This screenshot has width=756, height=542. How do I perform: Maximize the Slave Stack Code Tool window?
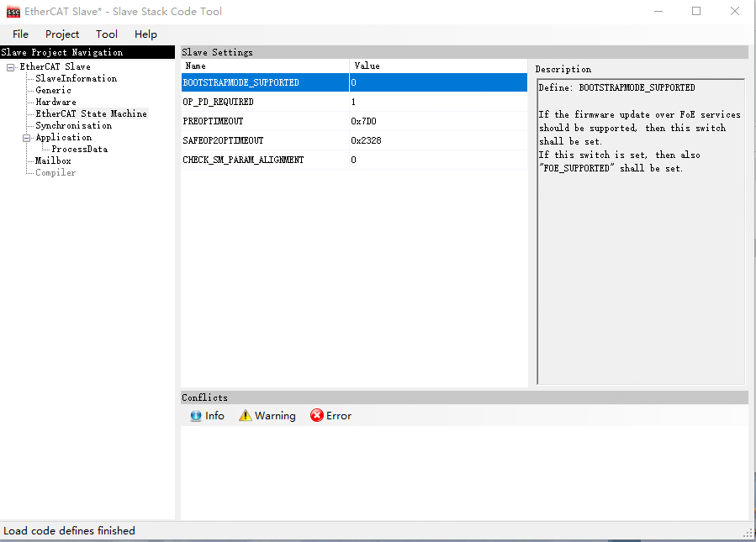point(696,11)
